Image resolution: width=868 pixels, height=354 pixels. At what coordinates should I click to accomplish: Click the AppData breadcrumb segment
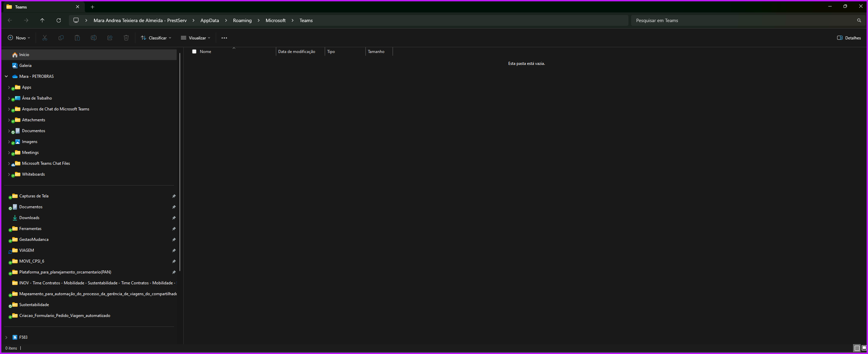coord(210,20)
